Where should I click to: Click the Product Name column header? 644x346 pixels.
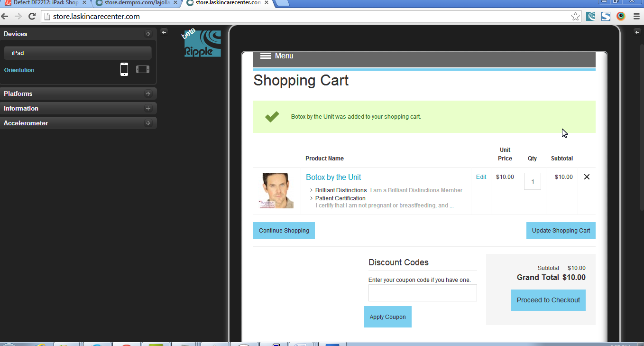[x=324, y=159]
